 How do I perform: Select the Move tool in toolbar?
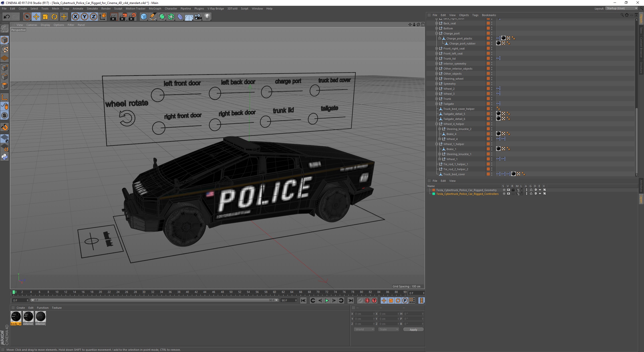coord(36,17)
